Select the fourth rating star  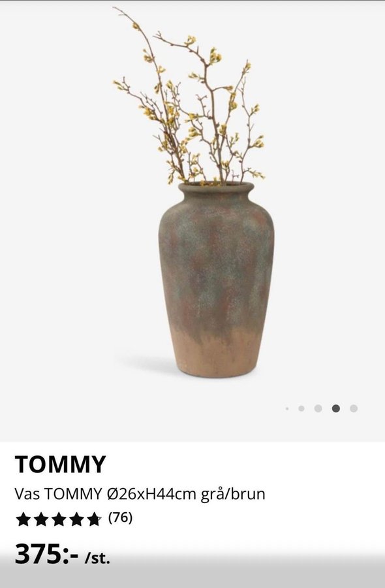tap(76, 519)
